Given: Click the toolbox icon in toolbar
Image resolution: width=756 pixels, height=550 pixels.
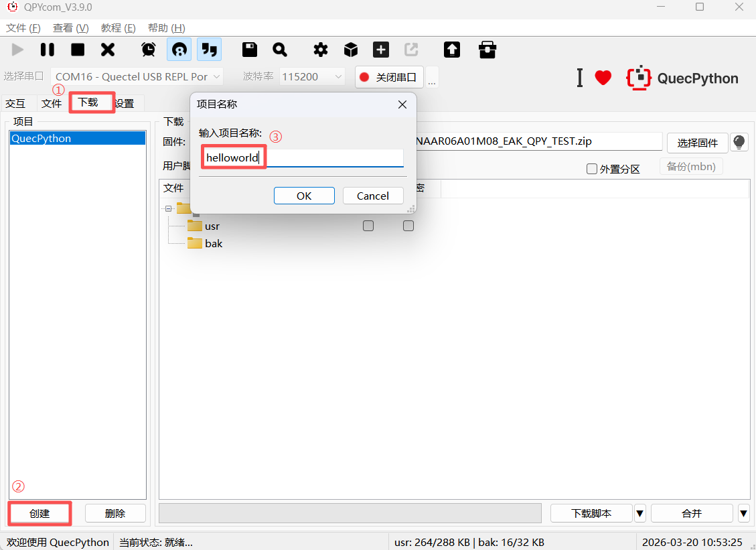Looking at the screenshot, I should coord(487,50).
